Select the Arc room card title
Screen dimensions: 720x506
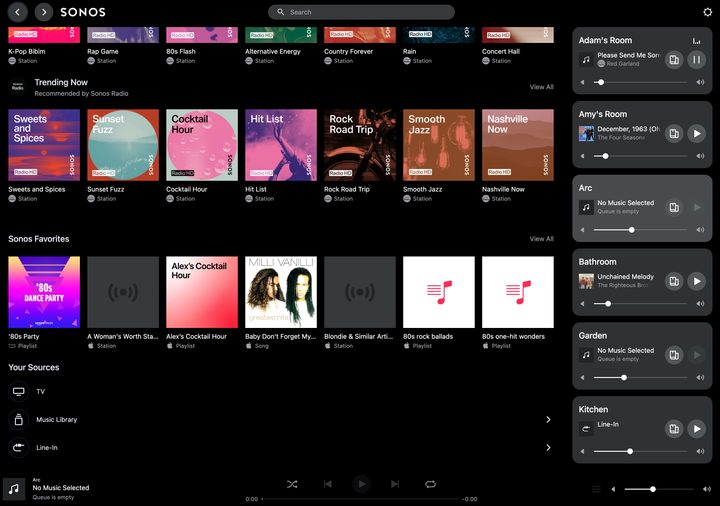coord(585,188)
